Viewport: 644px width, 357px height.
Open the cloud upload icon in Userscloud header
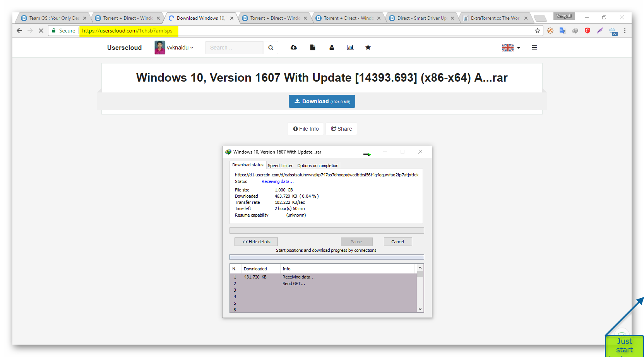[294, 47]
